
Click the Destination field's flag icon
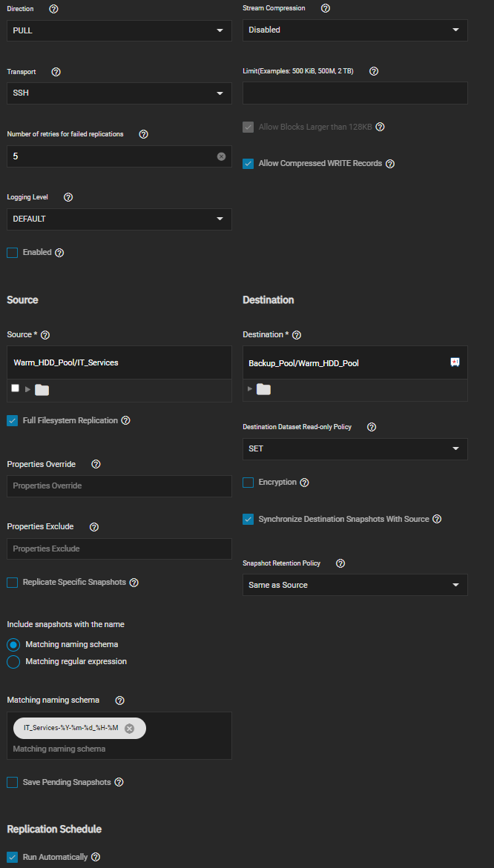455,362
